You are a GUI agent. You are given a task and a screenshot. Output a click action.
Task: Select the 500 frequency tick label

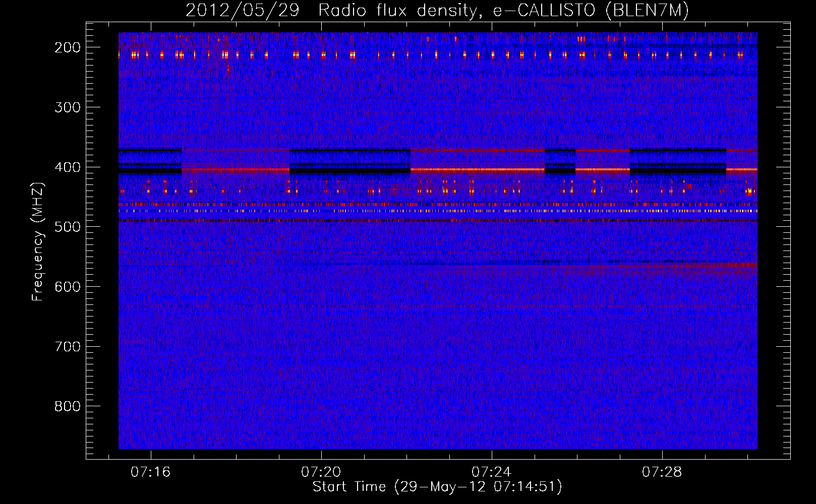pyautogui.click(x=68, y=227)
